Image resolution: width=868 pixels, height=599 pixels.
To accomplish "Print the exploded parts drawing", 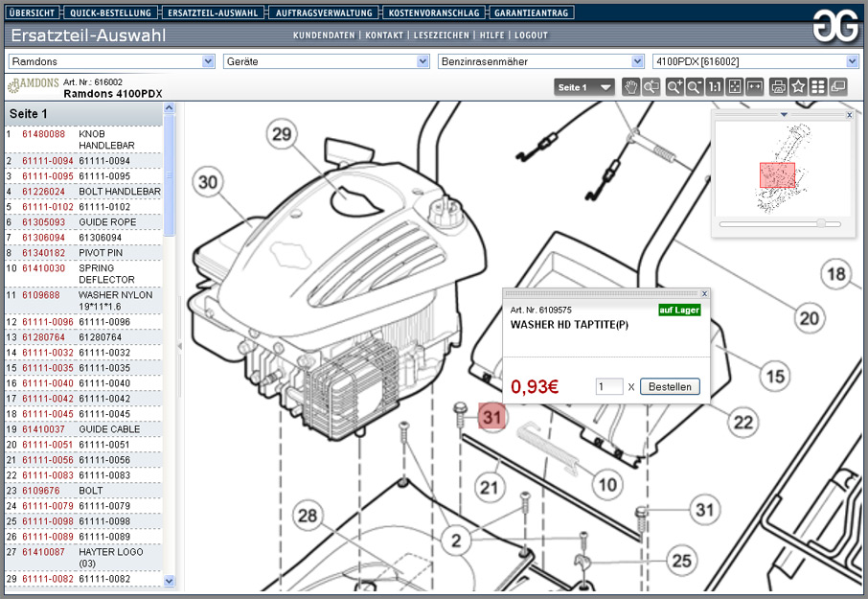I will coord(778,87).
